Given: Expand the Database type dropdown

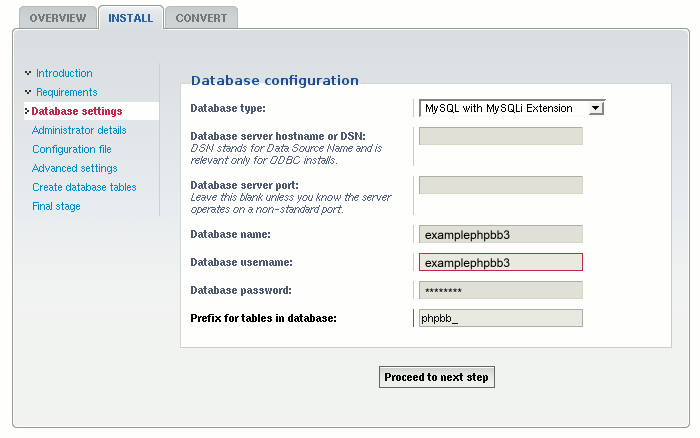Looking at the screenshot, I should [511, 108].
